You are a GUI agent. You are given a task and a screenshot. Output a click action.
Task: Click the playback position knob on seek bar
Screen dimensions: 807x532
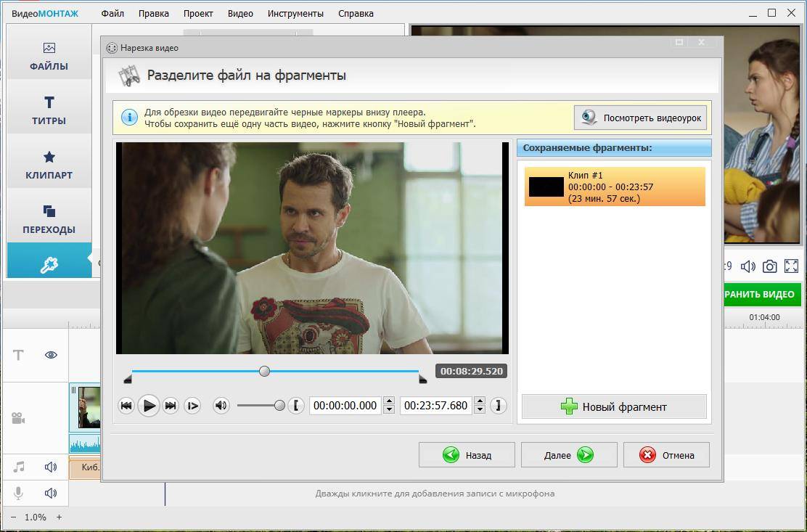(265, 371)
